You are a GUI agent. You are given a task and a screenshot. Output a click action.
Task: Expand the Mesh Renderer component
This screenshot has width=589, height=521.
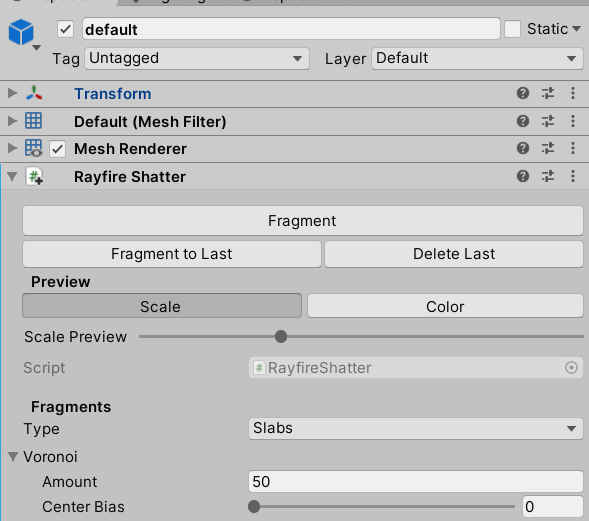click(12, 148)
